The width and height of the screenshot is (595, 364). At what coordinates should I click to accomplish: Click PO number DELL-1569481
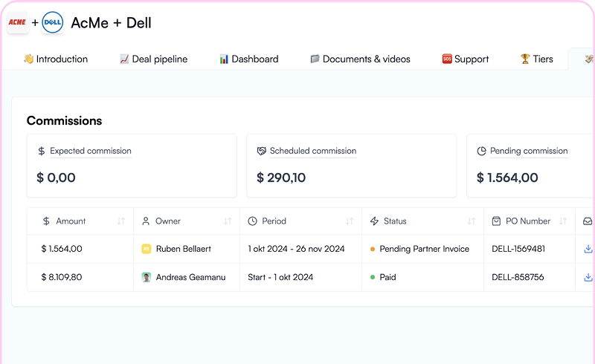(x=518, y=249)
